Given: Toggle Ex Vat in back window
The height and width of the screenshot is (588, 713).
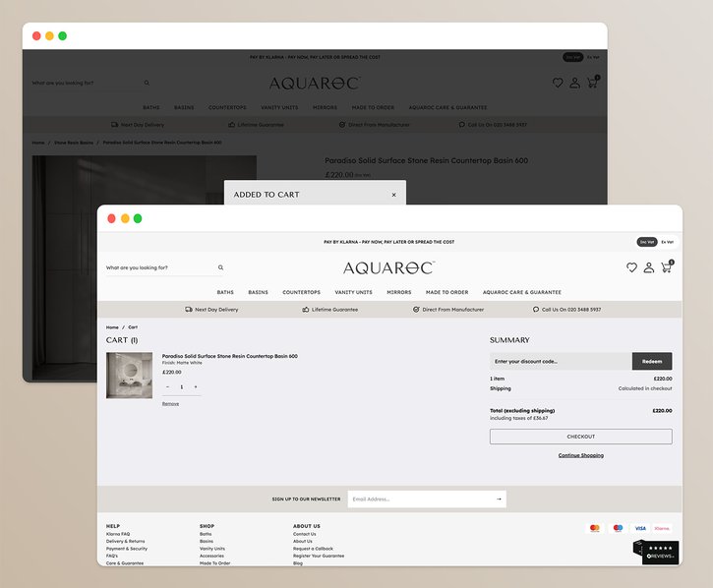Looking at the screenshot, I should click(x=593, y=57).
